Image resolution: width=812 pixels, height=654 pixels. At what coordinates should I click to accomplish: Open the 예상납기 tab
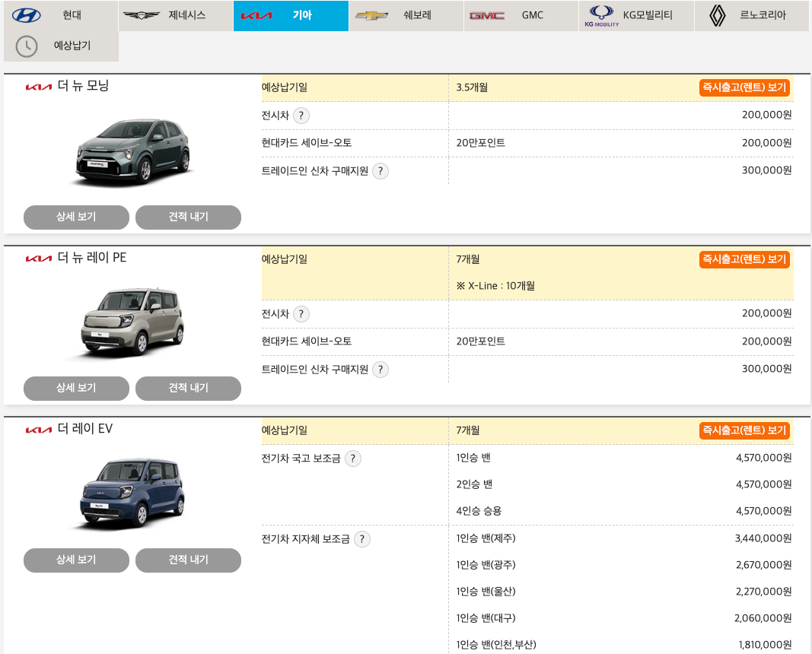click(x=61, y=46)
